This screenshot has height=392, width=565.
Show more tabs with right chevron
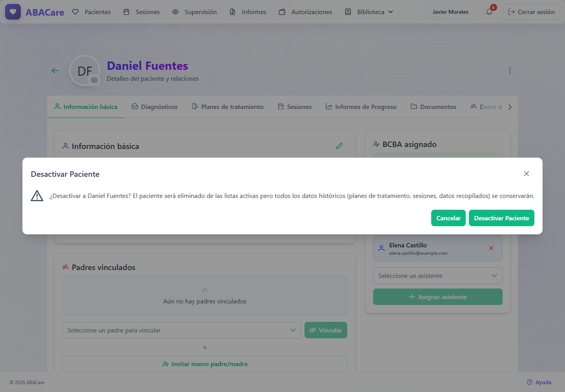click(x=510, y=107)
